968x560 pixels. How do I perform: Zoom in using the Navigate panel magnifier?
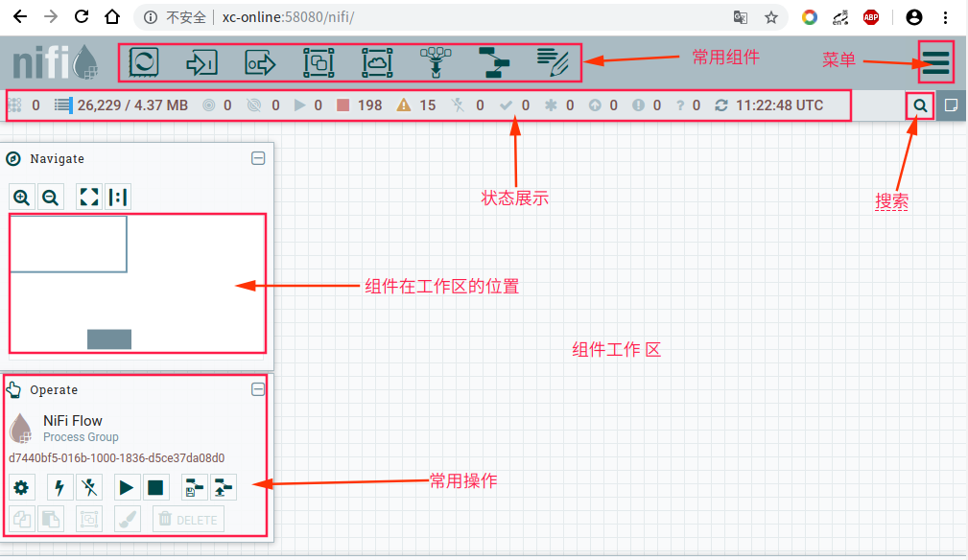coord(21,197)
